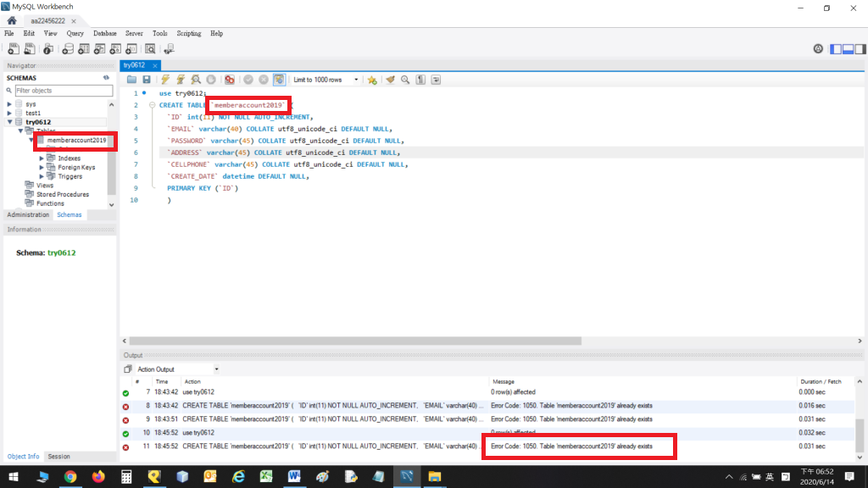Rollback transaction X icon

click(x=264, y=80)
